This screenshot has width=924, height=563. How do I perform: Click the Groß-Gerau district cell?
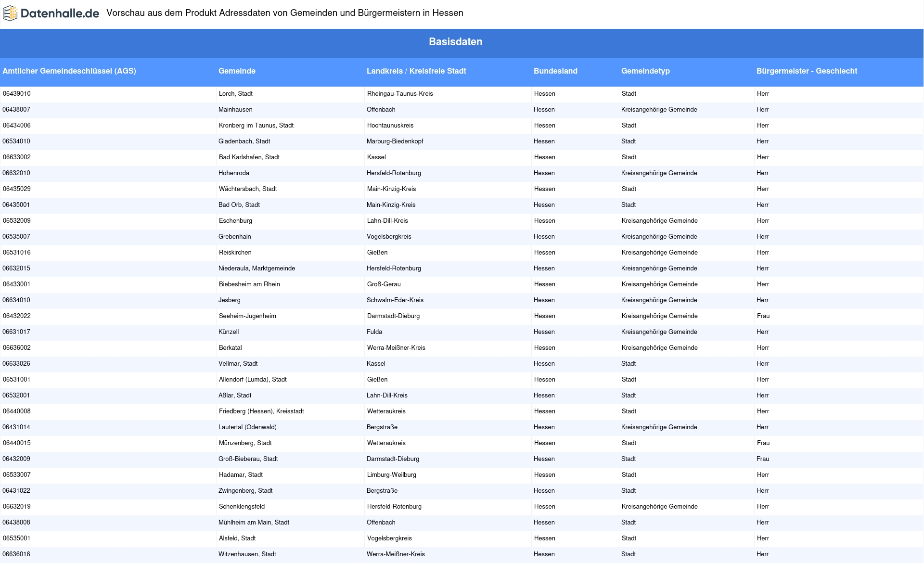click(x=384, y=284)
